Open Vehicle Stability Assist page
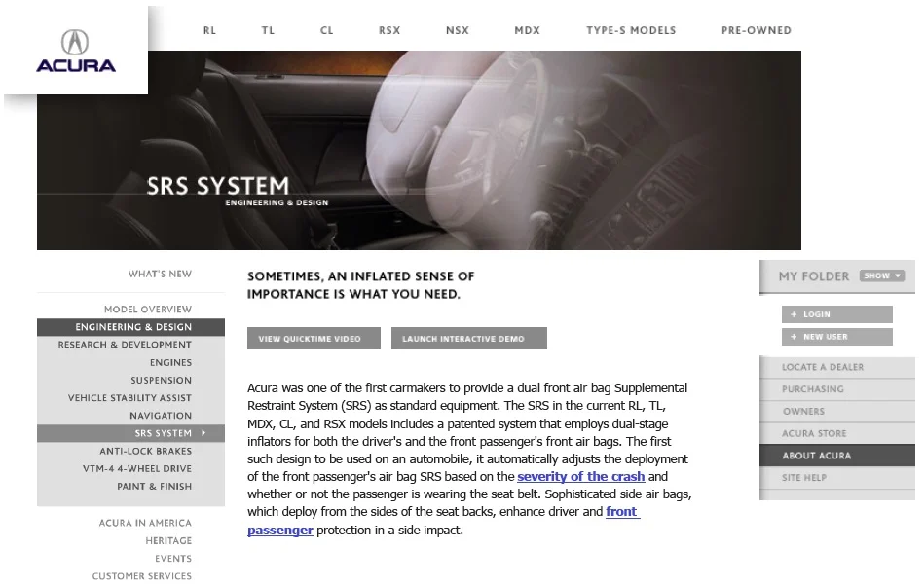Viewport: 924px width, 586px height. (x=129, y=397)
